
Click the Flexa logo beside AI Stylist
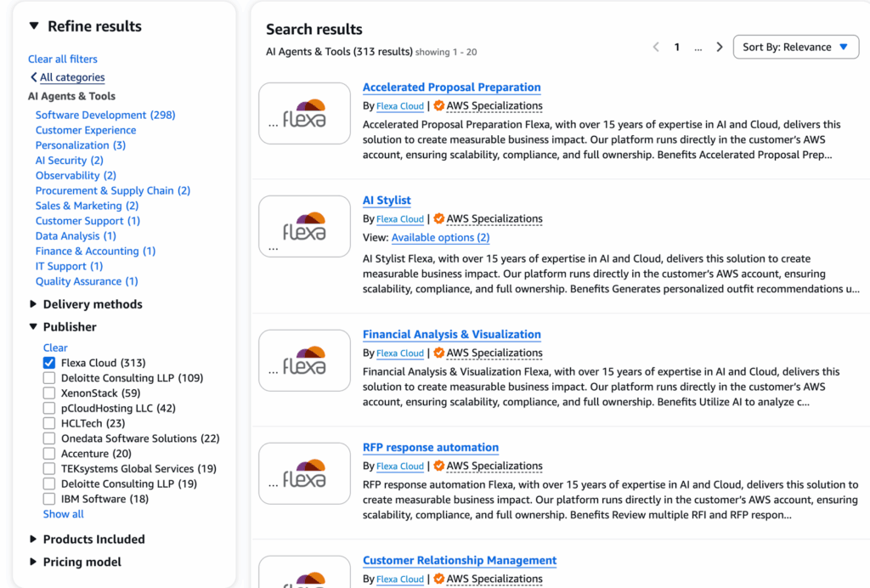click(x=304, y=226)
